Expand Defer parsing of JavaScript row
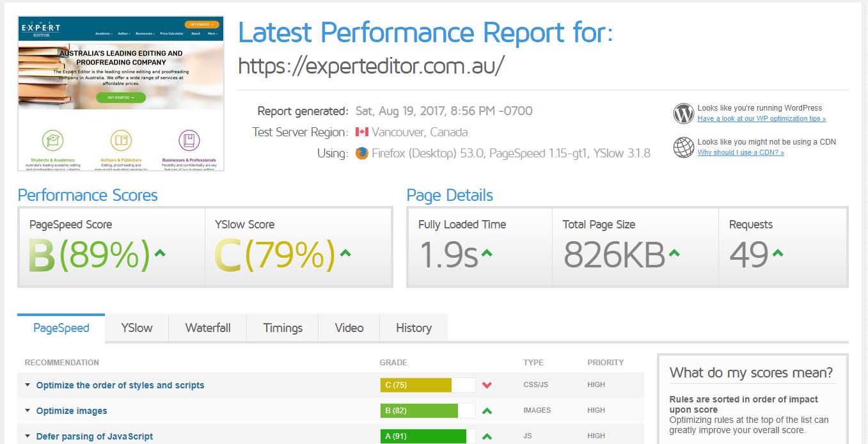868x444 pixels. click(x=95, y=436)
